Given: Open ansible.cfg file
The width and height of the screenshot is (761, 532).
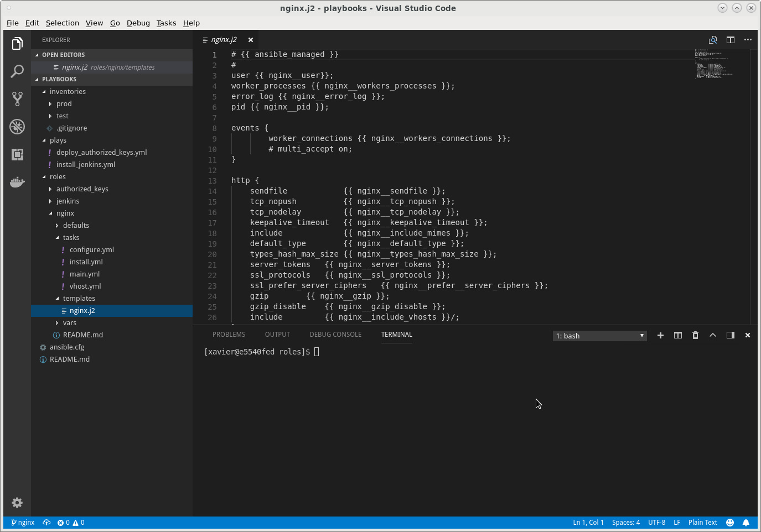Looking at the screenshot, I should [112, 347].
